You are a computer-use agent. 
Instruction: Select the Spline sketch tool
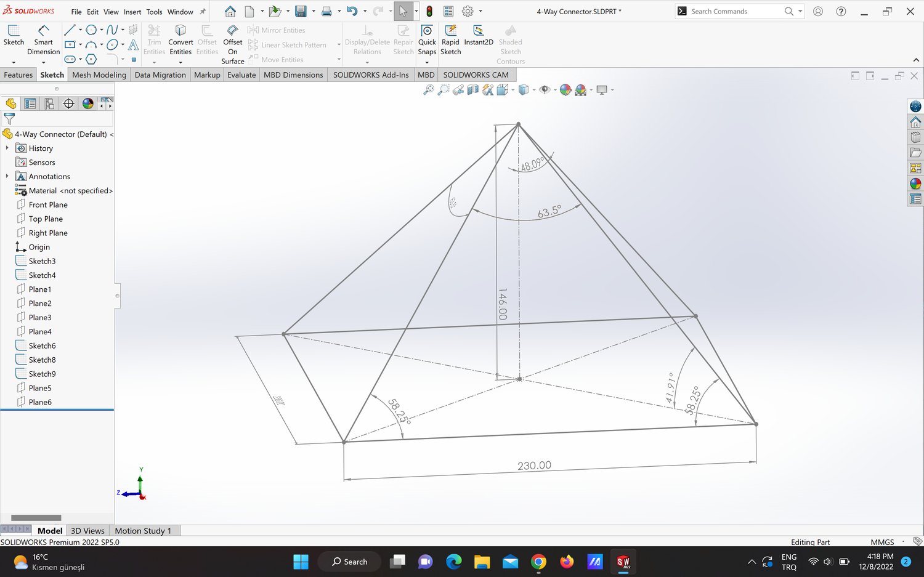pyautogui.click(x=112, y=30)
